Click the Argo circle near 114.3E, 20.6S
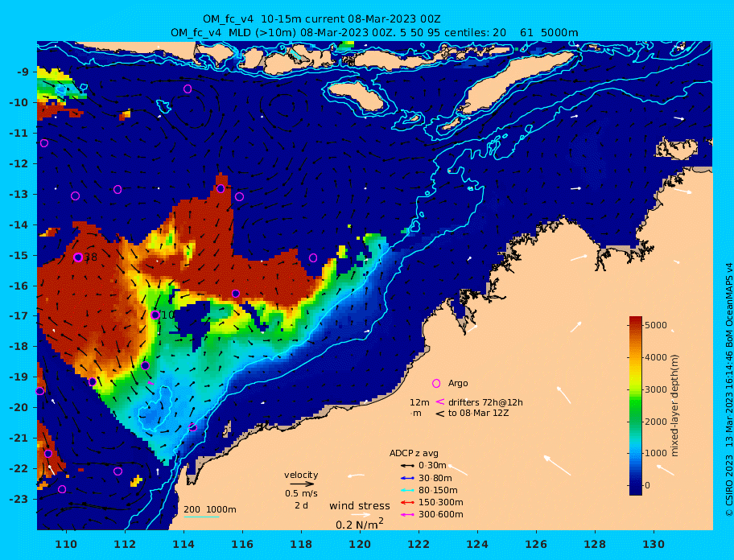This screenshot has width=734, height=560. point(192,426)
